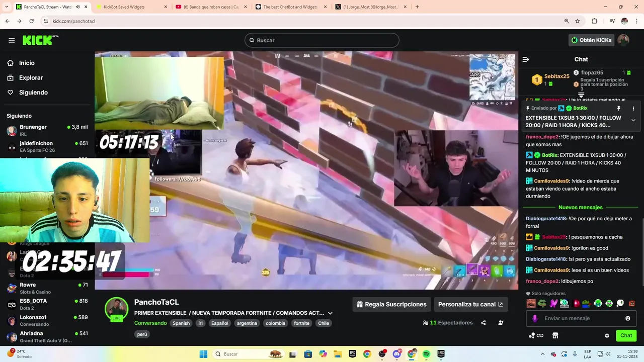Go to Inicio in the sidebar
Screen dimensions: 644x362
click(27, 63)
